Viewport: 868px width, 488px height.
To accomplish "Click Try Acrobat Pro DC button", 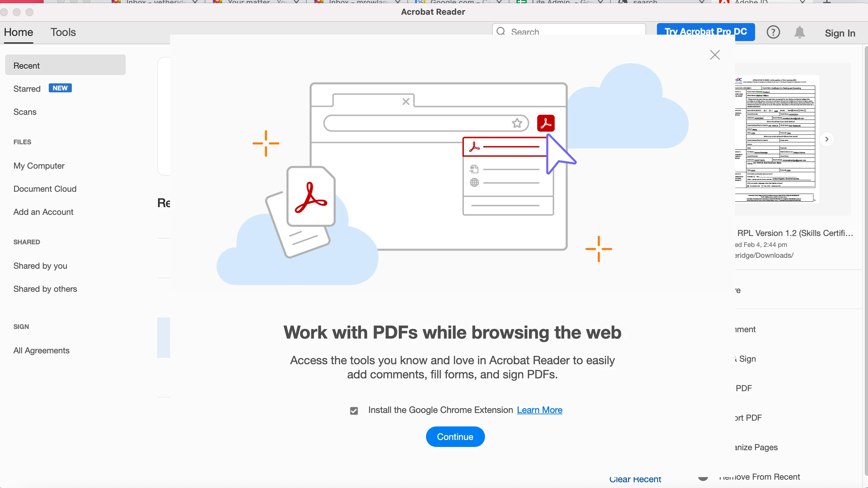I will coord(705,32).
